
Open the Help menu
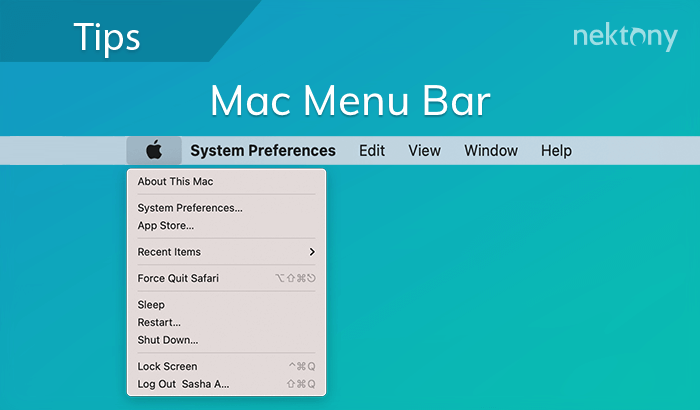[556, 151]
